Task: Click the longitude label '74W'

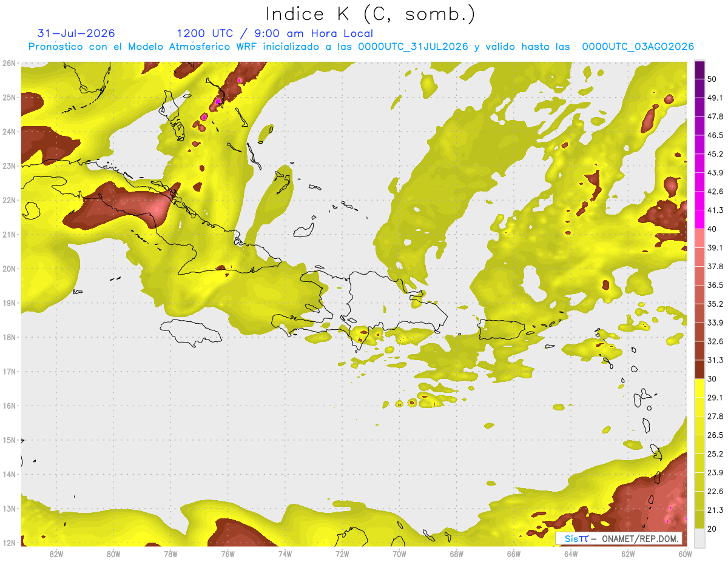Action: (285, 554)
